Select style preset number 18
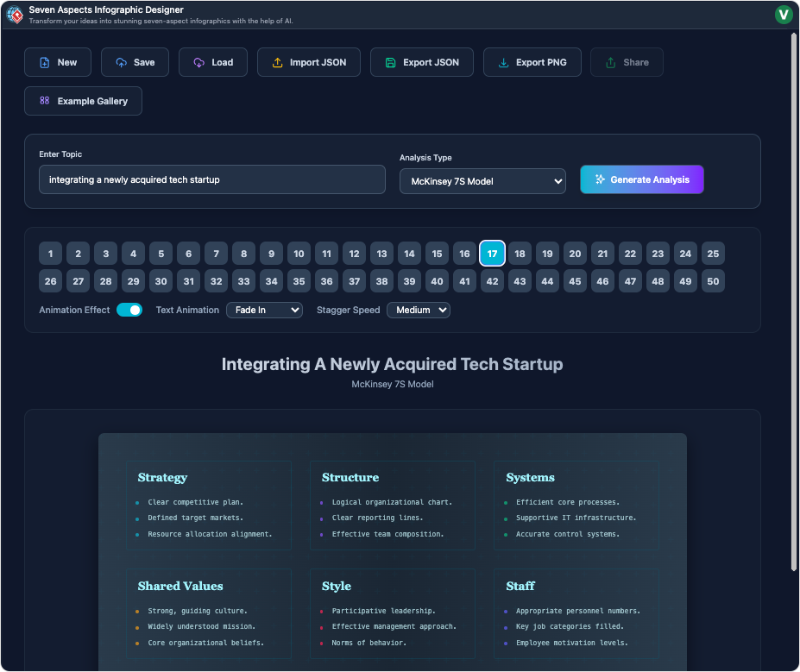The height and width of the screenshot is (672, 800). tap(520, 254)
